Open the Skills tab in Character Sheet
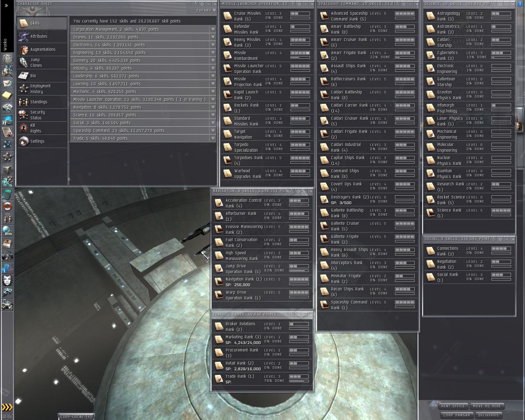525x420 pixels. click(42, 23)
